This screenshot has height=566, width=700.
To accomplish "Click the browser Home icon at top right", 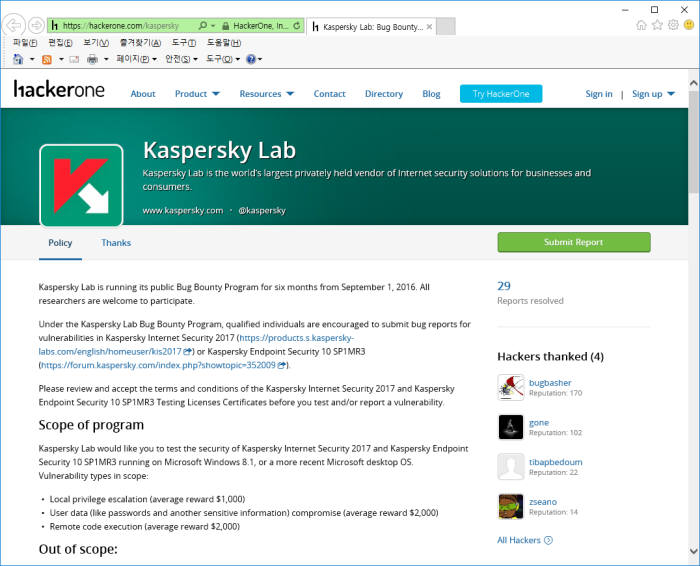I will click(642, 25).
